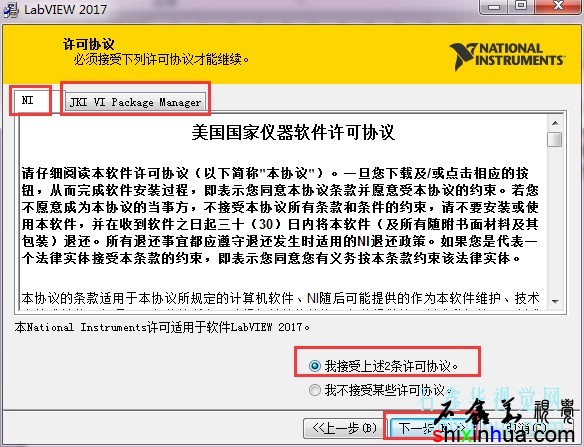584x447 pixels.
Task: Open the JKI VI Package Manager tab
Action: 136,102
